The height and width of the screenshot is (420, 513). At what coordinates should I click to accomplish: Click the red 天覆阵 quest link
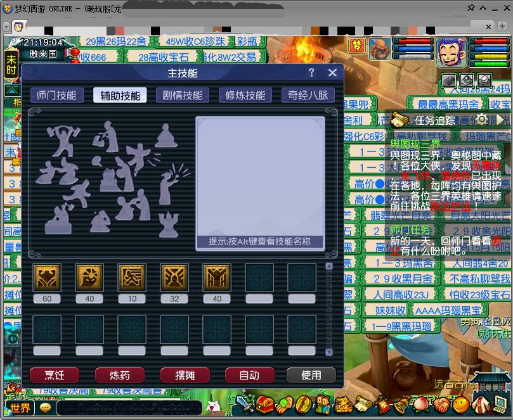point(486,165)
